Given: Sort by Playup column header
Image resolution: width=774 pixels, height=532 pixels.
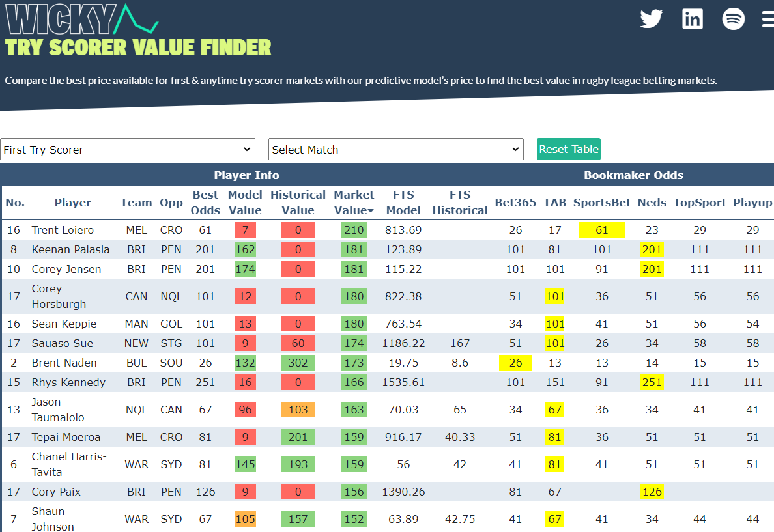Looking at the screenshot, I should pos(752,203).
